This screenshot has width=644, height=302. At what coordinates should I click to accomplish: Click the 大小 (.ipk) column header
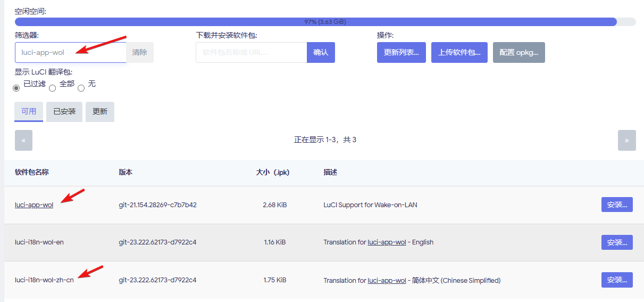pos(273,173)
